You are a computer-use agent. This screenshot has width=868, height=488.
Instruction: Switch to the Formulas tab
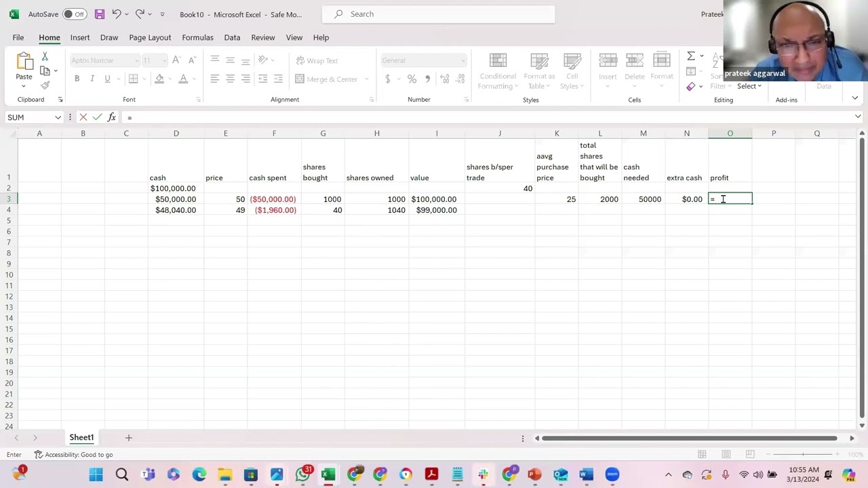[x=197, y=37]
